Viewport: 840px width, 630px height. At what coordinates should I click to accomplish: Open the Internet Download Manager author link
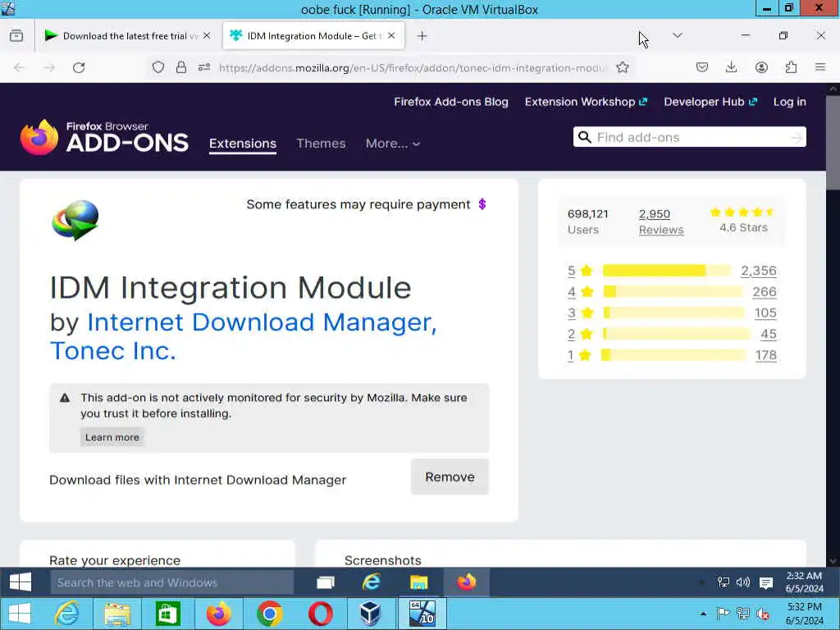click(x=262, y=322)
